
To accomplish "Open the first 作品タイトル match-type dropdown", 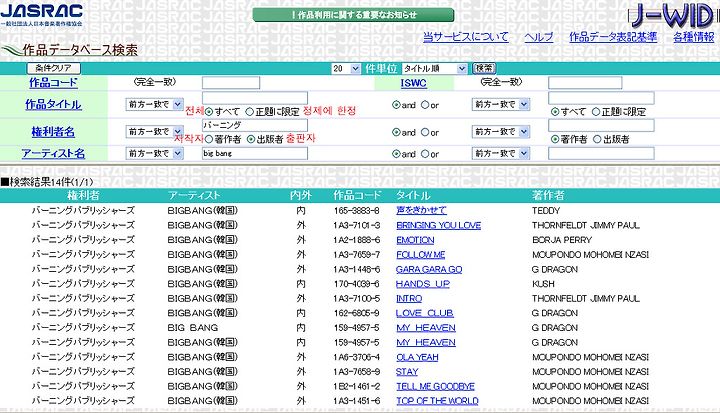I will (x=154, y=104).
